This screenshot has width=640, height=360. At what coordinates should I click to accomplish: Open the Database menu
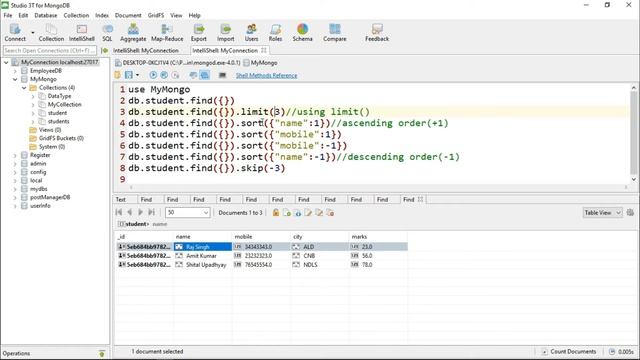pyautogui.click(x=46, y=15)
